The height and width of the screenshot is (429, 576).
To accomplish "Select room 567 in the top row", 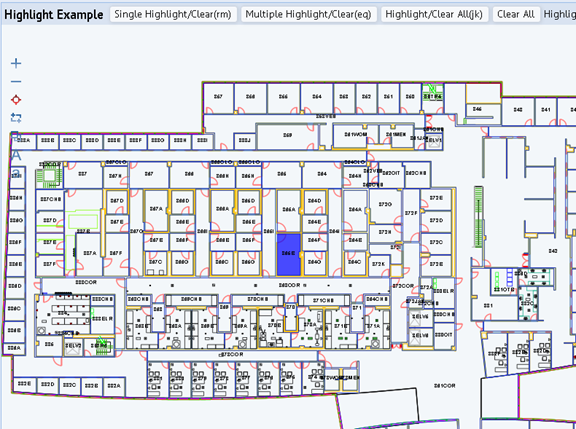I will point(218,98).
